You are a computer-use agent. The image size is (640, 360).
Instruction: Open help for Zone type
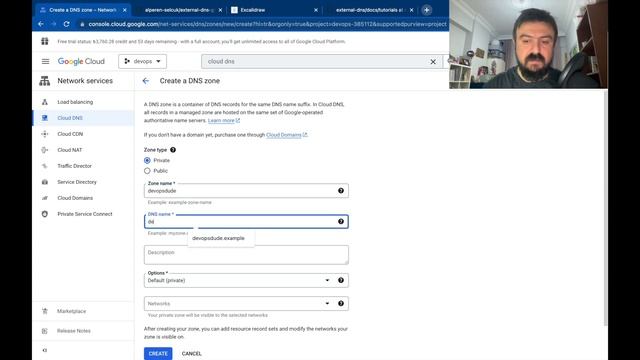(173, 150)
